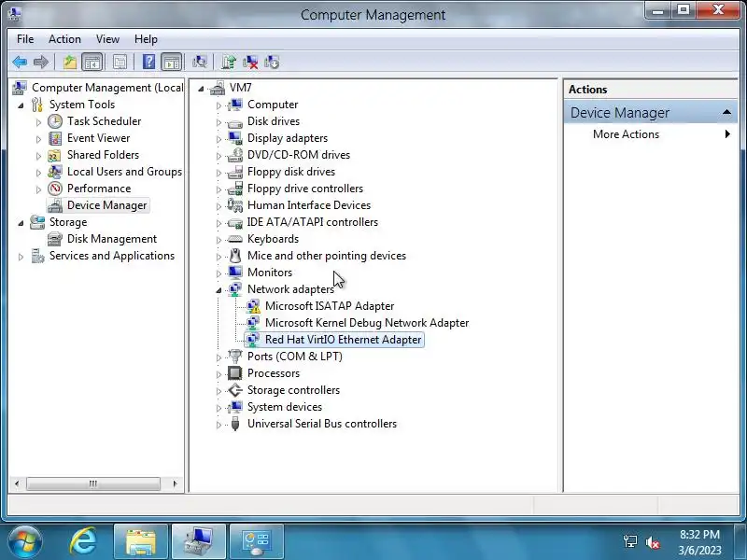The image size is (747, 560).
Task: Collapse the Device Manager actions header
Action: coord(726,112)
